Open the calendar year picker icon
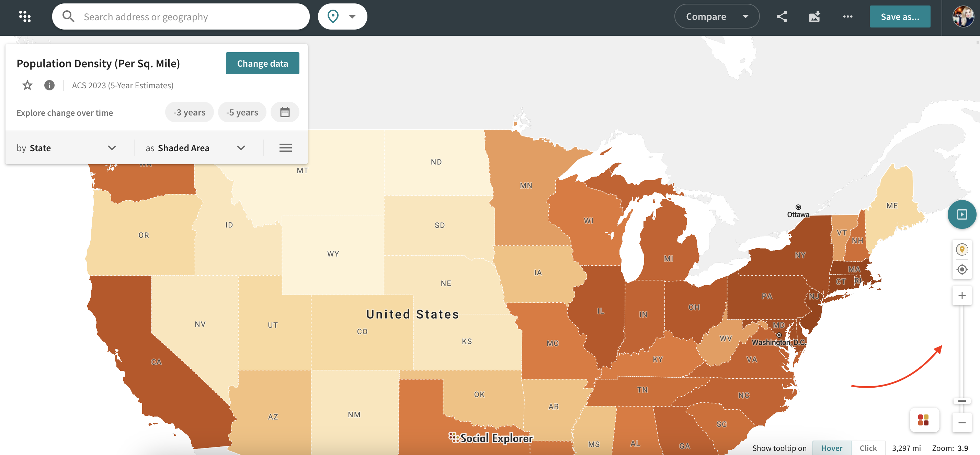Image resolution: width=980 pixels, height=455 pixels. point(285,112)
